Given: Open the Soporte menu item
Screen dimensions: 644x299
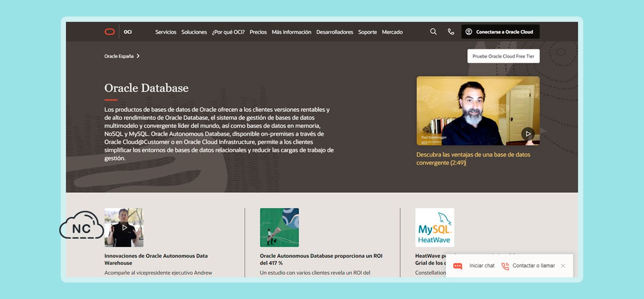Looking at the screenshot, I should (367, 32).
